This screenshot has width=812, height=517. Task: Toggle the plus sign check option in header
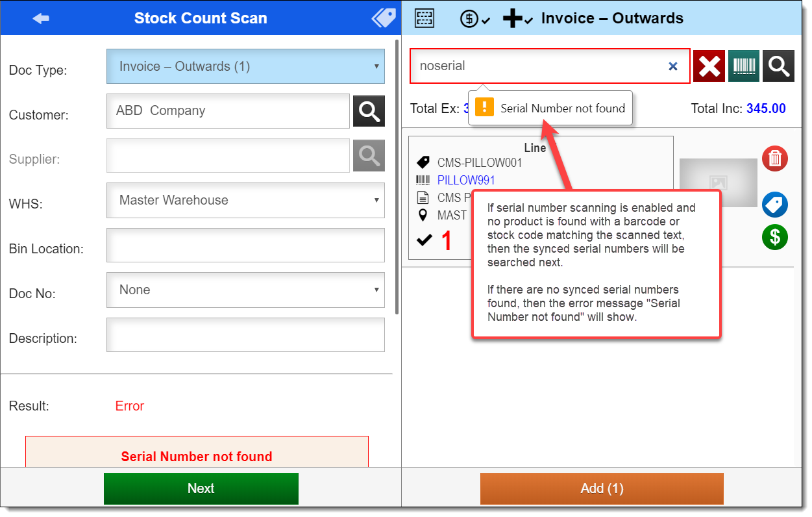(518, 19)
